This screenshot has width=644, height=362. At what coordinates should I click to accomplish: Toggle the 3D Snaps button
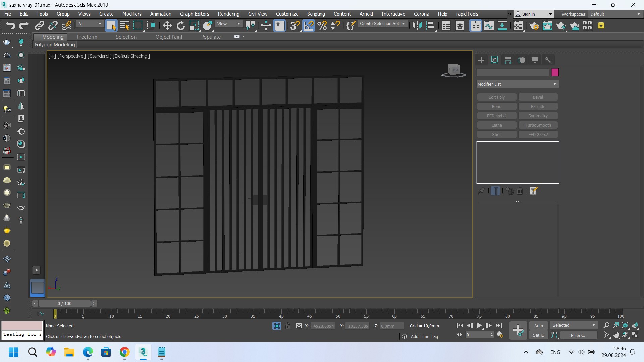295,26
